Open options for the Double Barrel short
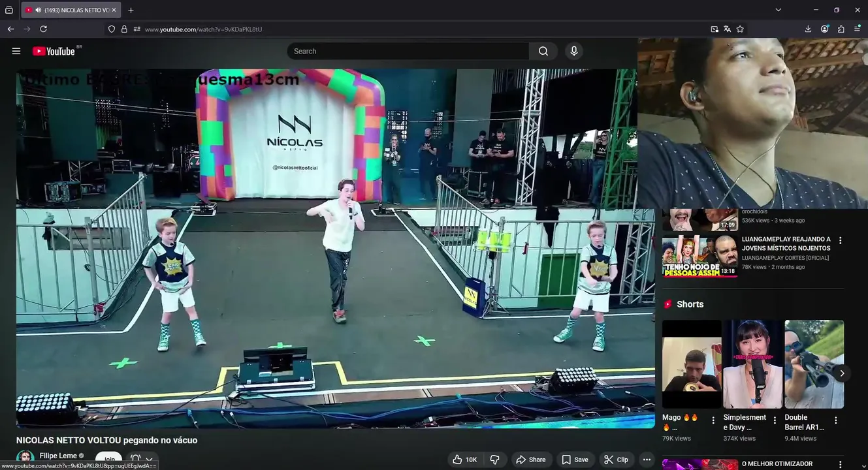868x470 pixels. point(835,420)
